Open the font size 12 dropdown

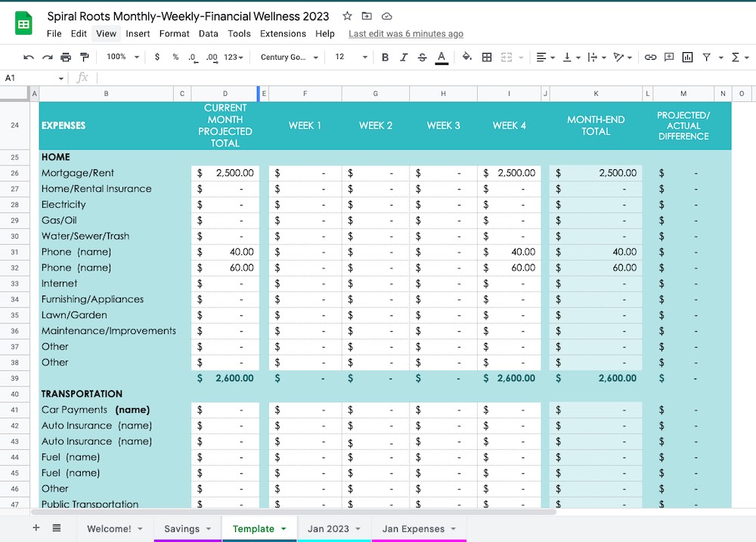[350, 57]
